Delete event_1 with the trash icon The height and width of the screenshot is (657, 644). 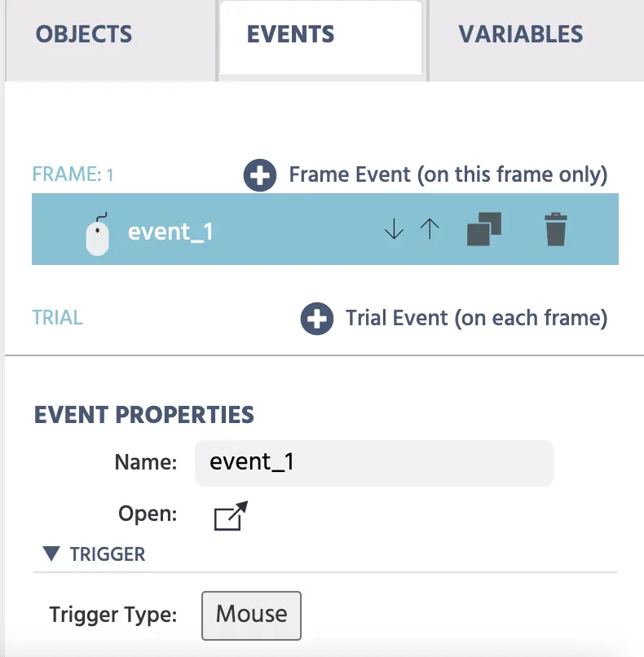555,230
